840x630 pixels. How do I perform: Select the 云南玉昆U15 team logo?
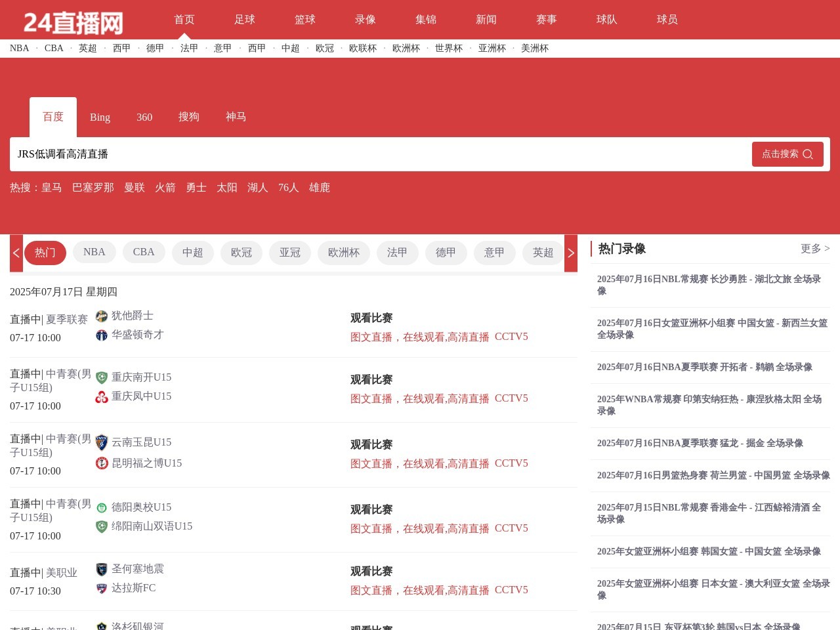tap(101, 442)
